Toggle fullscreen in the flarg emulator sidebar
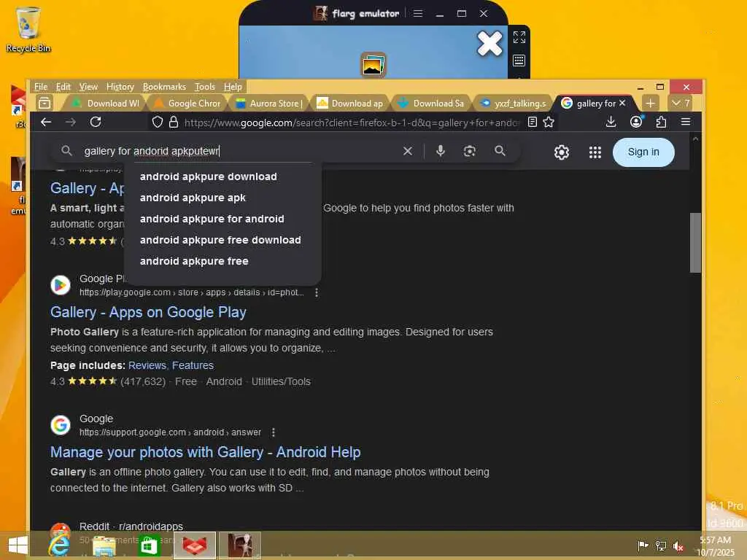Image resolution: width=747 pixels, height=560 pixels. point(519,37)
